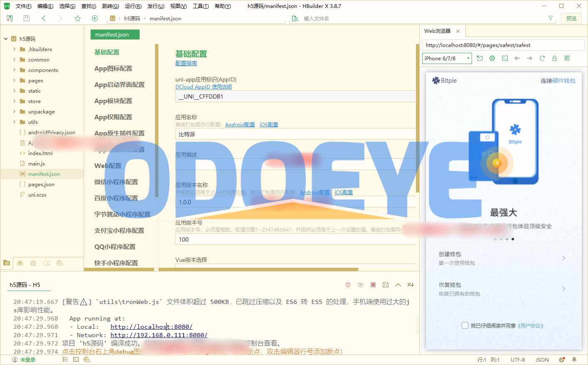
Task: Click the notification bell in status bar
Action: tap(574, 360)
